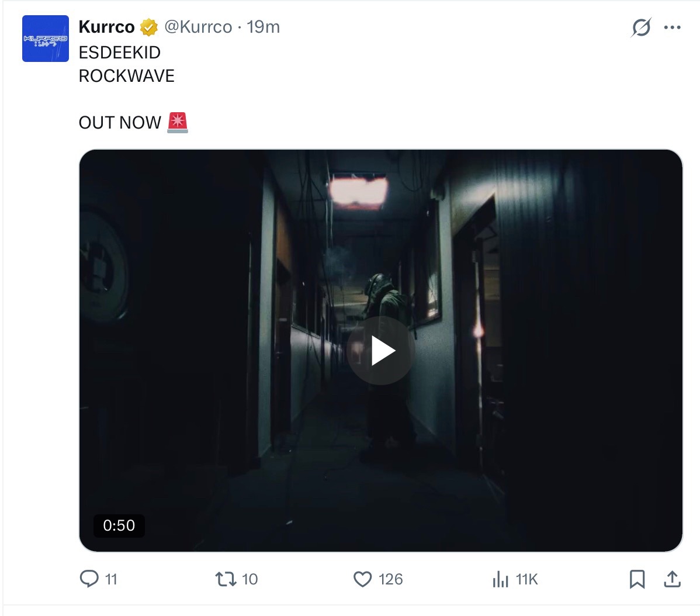Open the Kurrco profile avatar
The height and width of the screenshot is (616, 700).
(x=46, y=39)
